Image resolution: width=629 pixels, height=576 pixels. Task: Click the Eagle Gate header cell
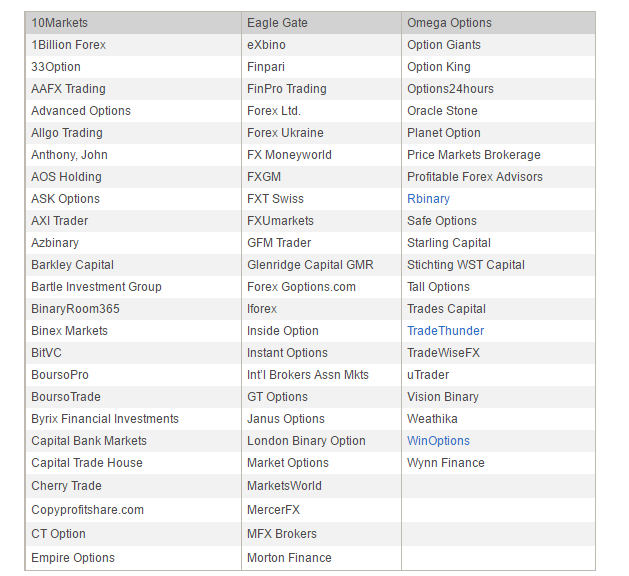pos(277,23)
